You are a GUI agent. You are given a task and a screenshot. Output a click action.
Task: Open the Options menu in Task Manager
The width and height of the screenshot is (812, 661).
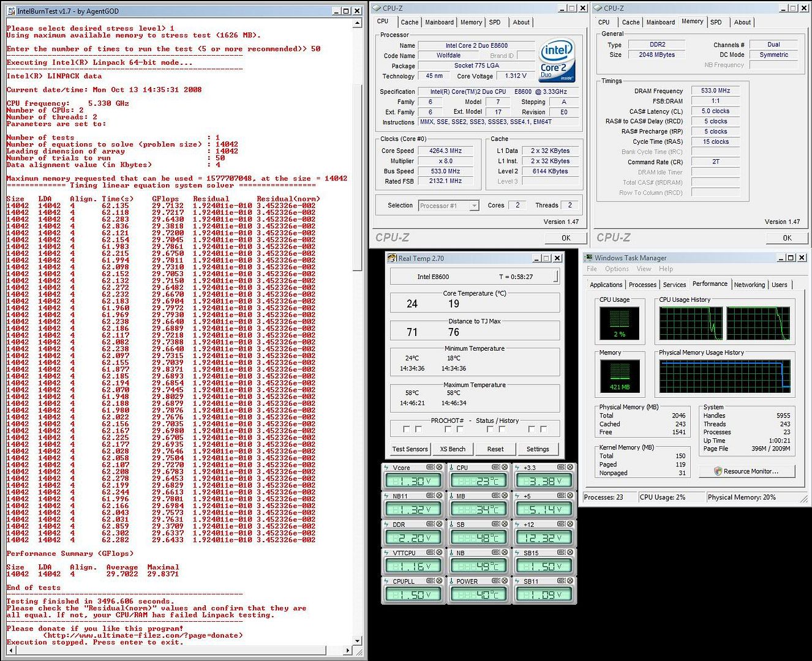(x=617, y=269)
